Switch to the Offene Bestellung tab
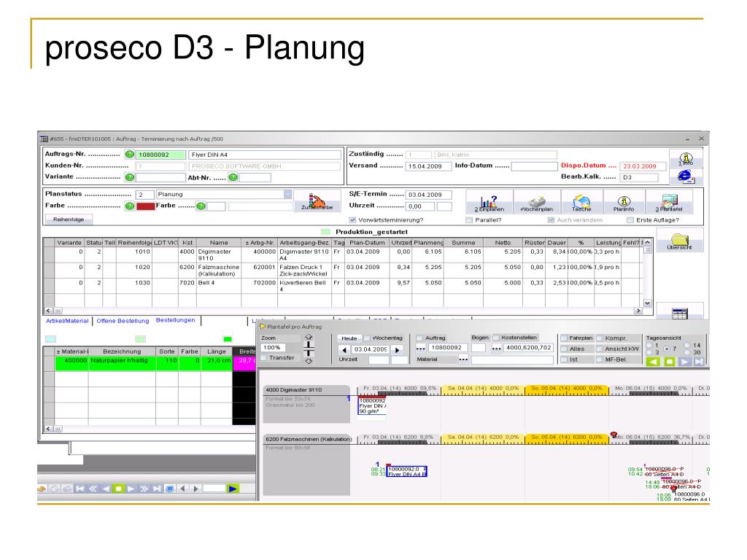 coord(123,321)
